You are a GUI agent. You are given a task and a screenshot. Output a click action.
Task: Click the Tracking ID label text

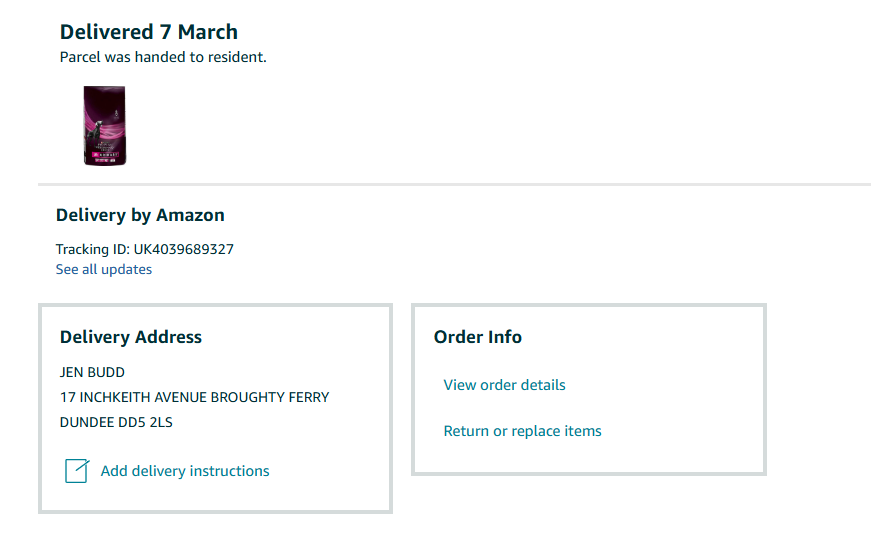coord(92,249)
